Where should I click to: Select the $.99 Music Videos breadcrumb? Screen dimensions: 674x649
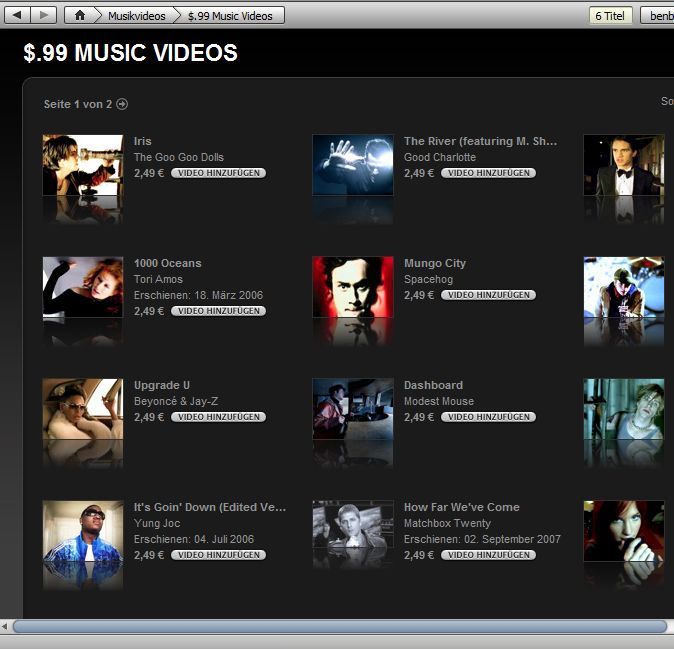tap(230, 16)
